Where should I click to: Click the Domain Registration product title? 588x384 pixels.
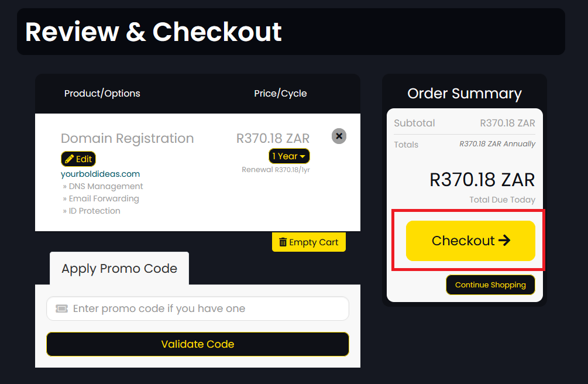[x=127, y=139]
